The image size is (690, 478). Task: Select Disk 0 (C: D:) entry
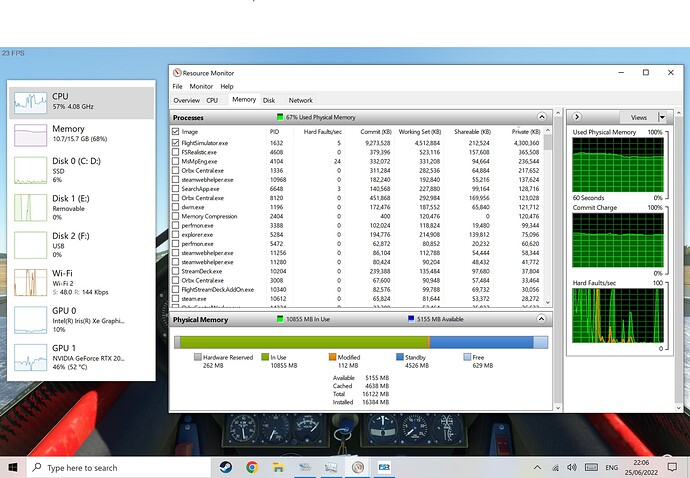(81, 170)
